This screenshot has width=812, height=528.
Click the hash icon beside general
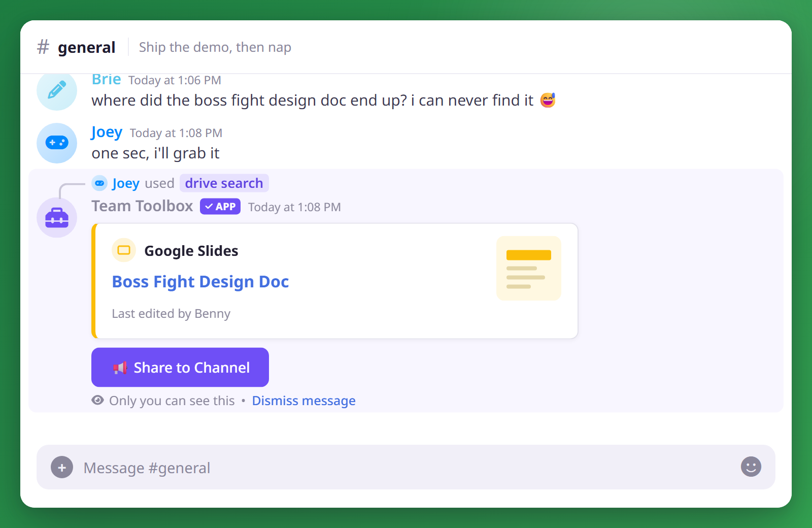coord(43,47)
